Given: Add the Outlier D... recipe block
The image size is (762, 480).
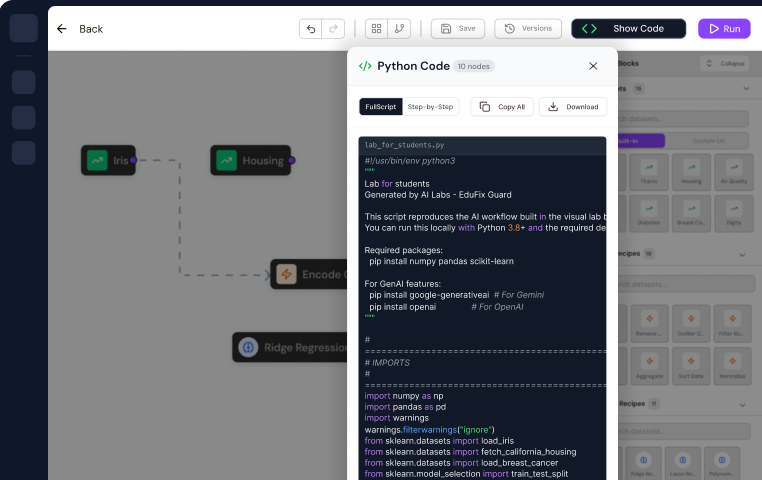Looking at the screenshot, I should 691,324.
